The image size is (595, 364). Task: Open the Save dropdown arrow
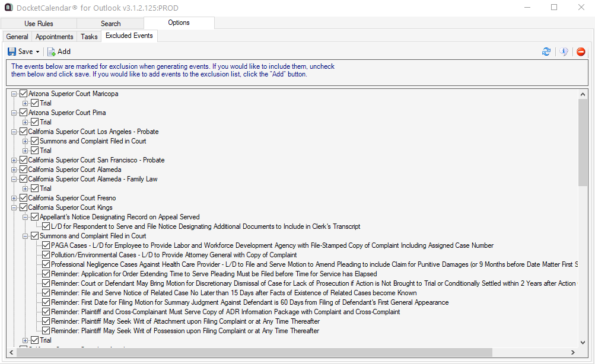point(38,52)
